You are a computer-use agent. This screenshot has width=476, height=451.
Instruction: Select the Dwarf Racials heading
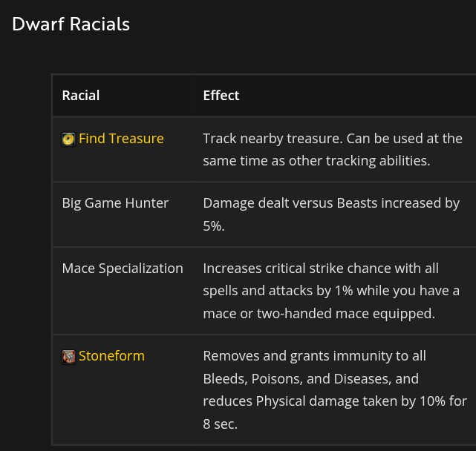tap(71, 24)
